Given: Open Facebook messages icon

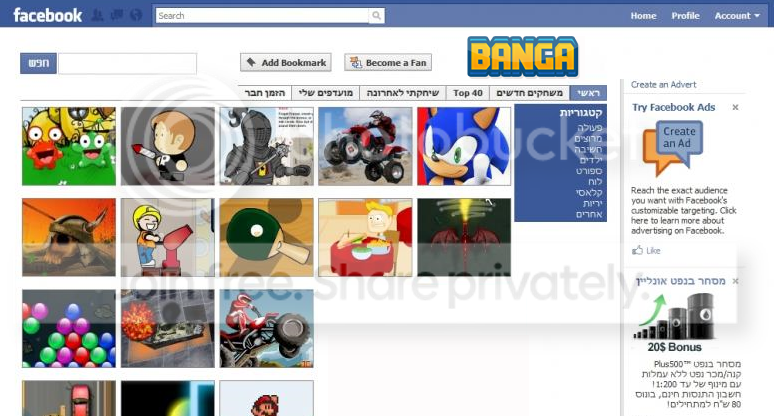Looking at the screenshot, I should 117,15.
